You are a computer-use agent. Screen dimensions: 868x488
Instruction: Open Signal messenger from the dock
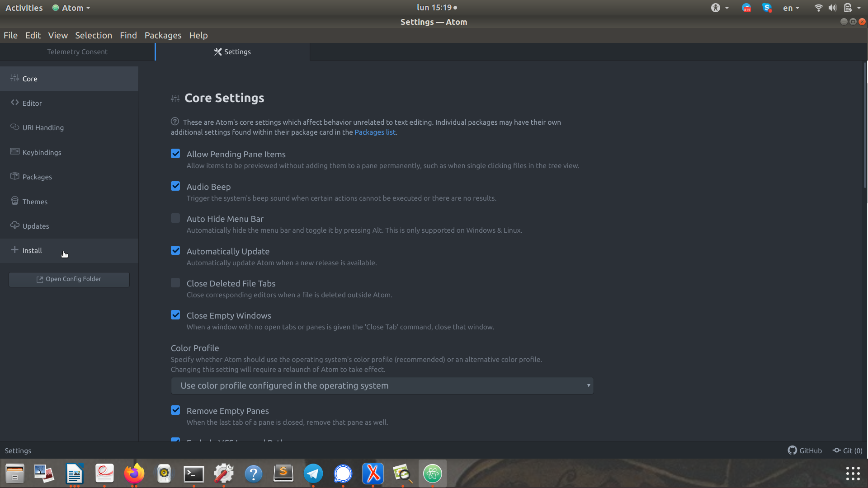[343, 474]
